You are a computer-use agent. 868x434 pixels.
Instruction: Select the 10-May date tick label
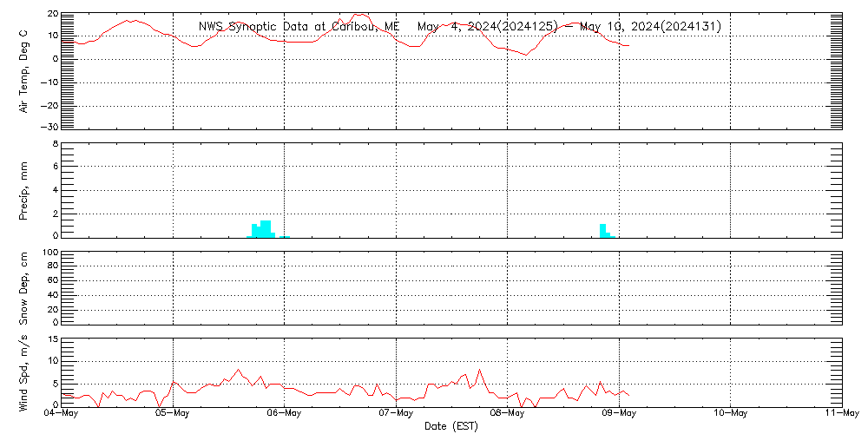[730, 413]
